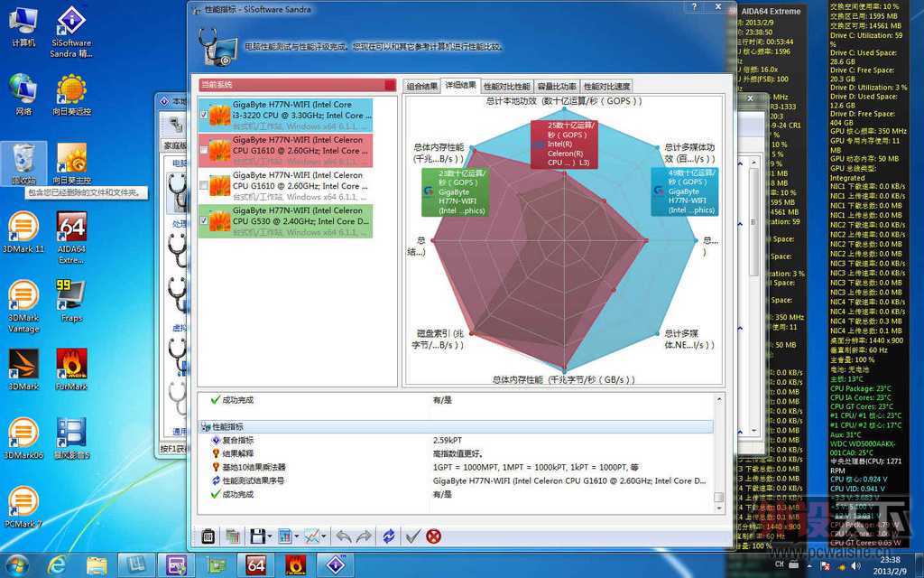924x578 pixels.
Task: Open the Fraps desktop shortcut
Action: 71,302
